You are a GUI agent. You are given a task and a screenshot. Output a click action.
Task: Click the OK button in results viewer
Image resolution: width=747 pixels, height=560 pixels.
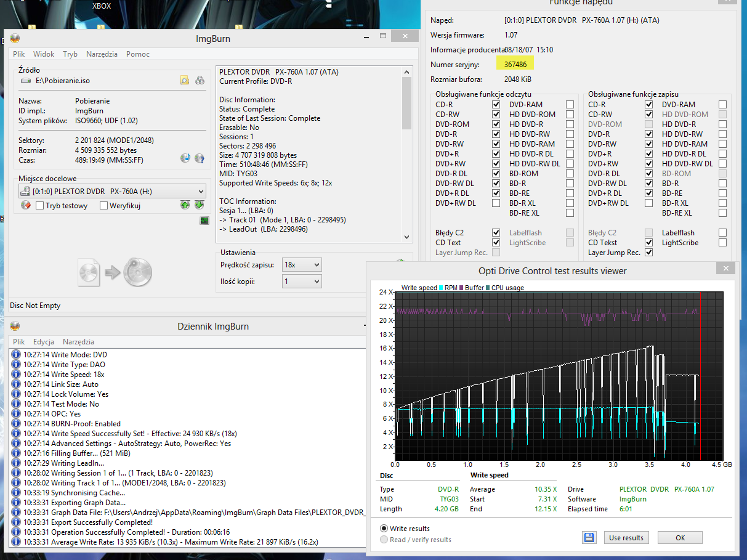click(680, 538)
